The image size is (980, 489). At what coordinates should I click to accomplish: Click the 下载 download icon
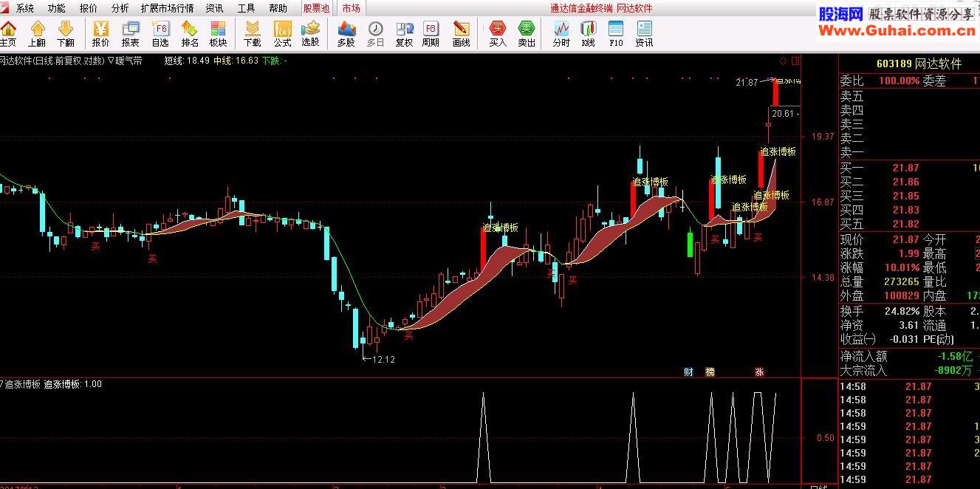[253, 34]
